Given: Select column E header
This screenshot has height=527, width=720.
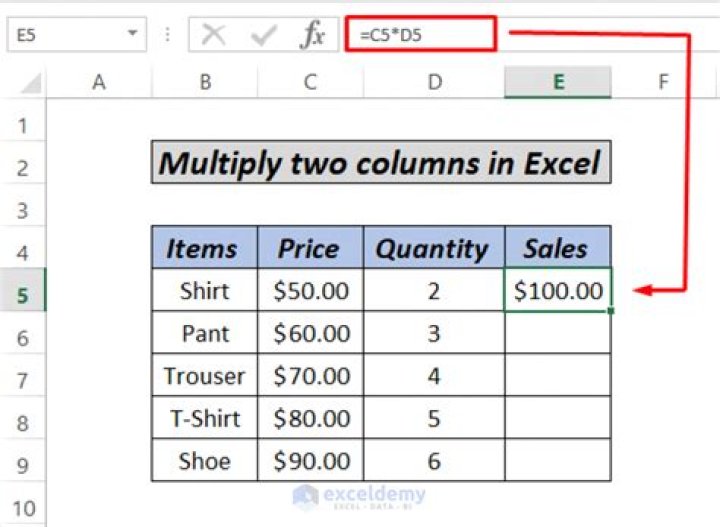Looking at the screenshot, I should (558, 82).
